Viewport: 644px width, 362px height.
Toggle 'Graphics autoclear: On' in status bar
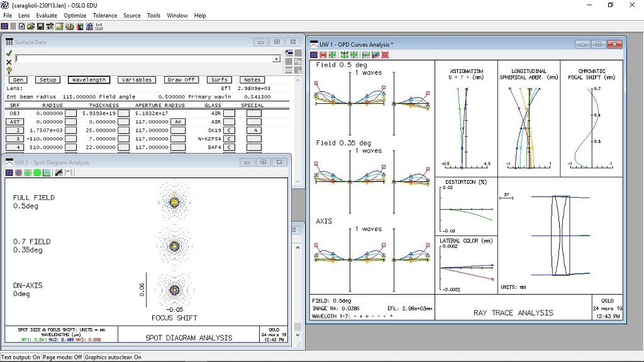(113, 357)
